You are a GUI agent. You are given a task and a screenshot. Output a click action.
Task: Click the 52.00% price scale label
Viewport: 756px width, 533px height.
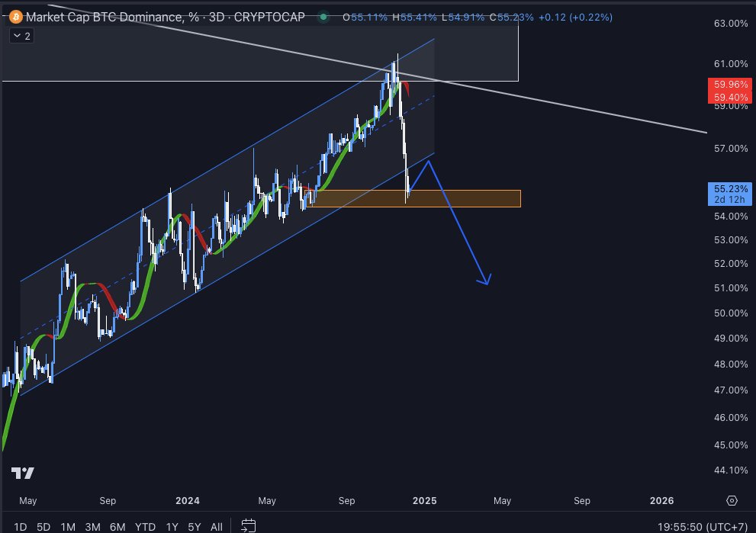coord(731,264)
